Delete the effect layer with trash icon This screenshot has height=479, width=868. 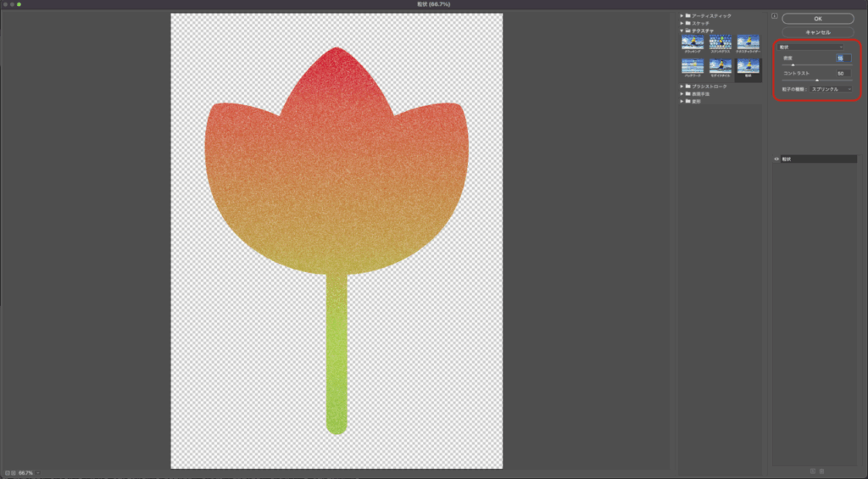821,471
